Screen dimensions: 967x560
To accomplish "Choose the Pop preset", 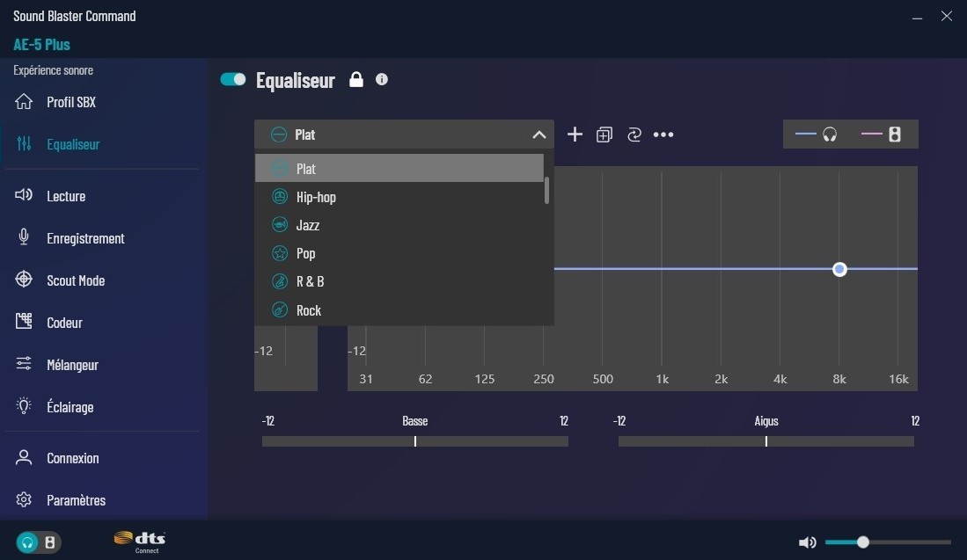I will pyautogui.click(x=399, y=253).
